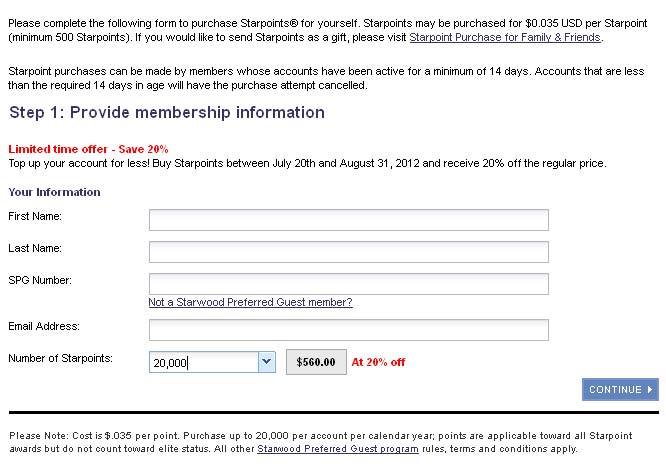Click into the Email Address field
Viewport: 666px width, 469px height.
(349, 330)
